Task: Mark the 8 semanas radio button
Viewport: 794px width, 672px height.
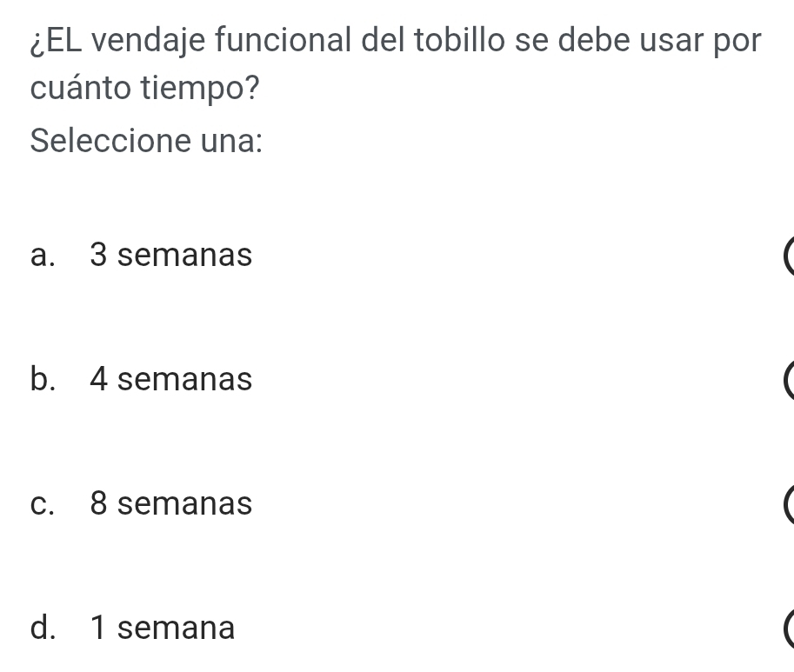Action: (x=789, y=504)
